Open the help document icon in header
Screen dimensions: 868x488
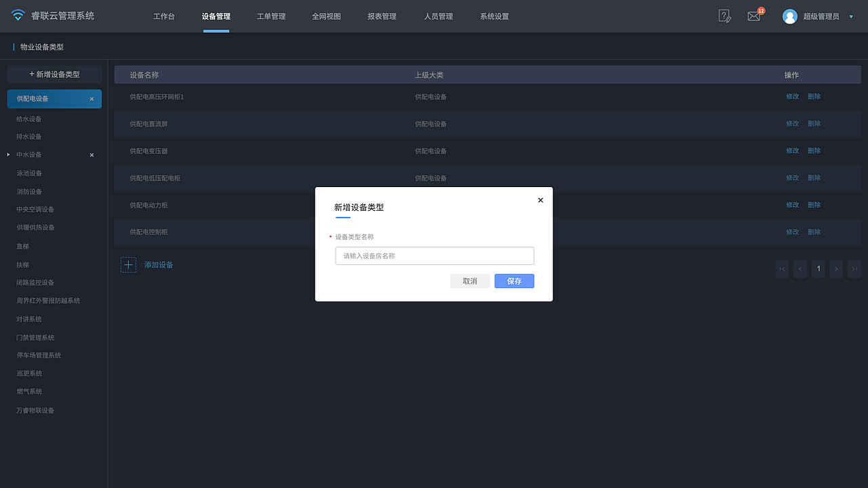[x=724, y=16]
